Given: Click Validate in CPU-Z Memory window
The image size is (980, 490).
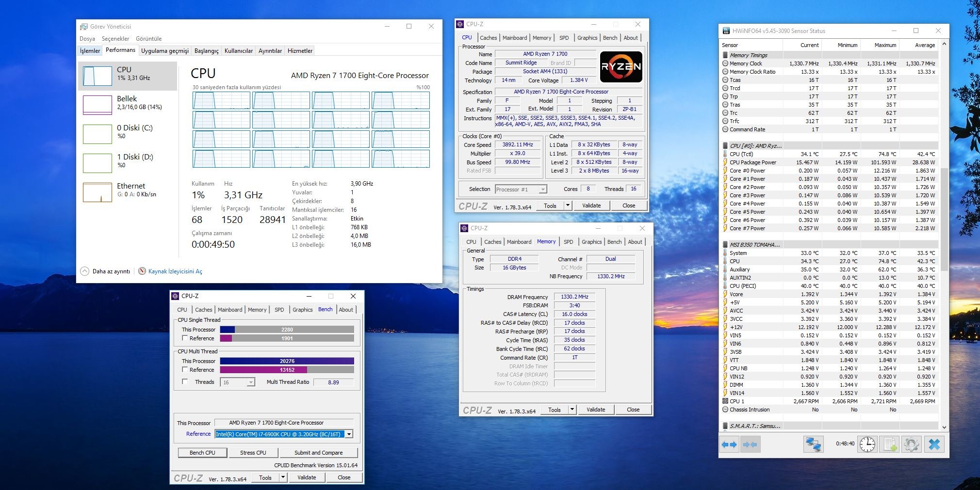Looking at the screenshot, I should click(596, 410).
